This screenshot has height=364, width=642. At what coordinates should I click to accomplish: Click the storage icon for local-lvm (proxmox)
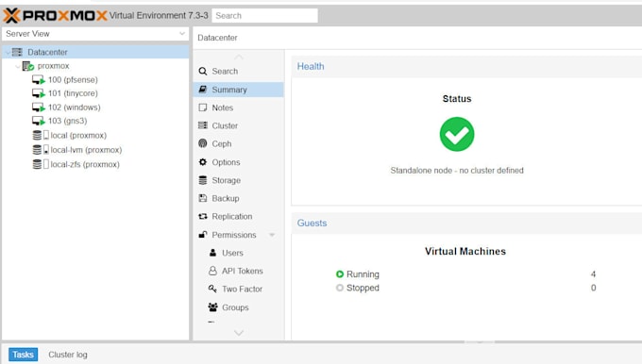[41, 150]
